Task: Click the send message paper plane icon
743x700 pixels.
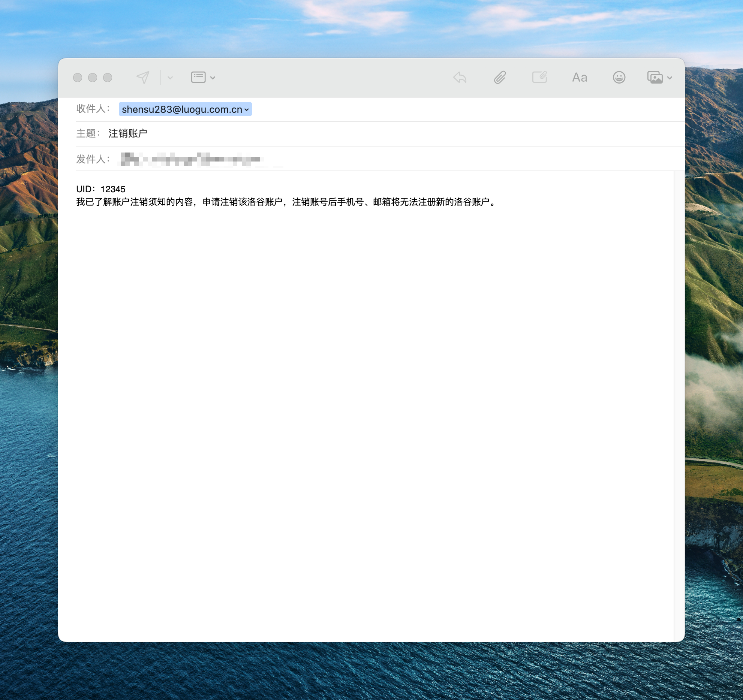Action: coord(143,78)
